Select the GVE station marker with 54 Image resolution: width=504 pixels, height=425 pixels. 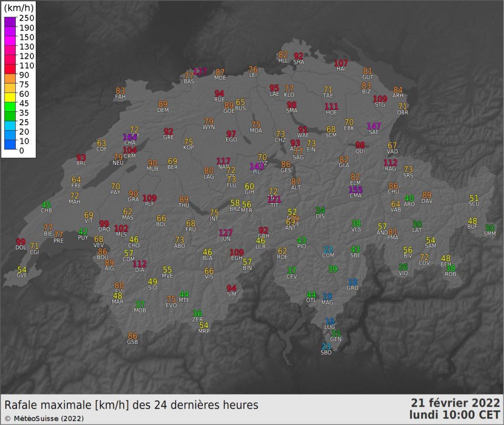pos(22,270)
